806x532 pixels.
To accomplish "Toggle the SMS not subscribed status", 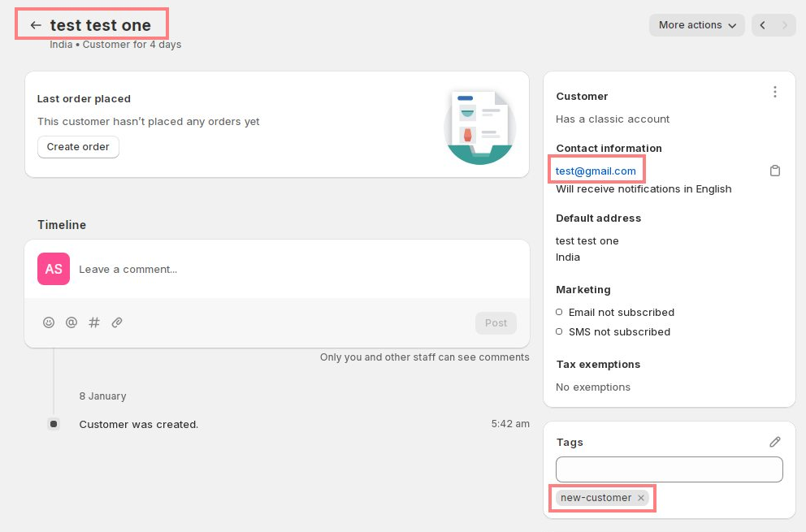I will coord(559,331).
